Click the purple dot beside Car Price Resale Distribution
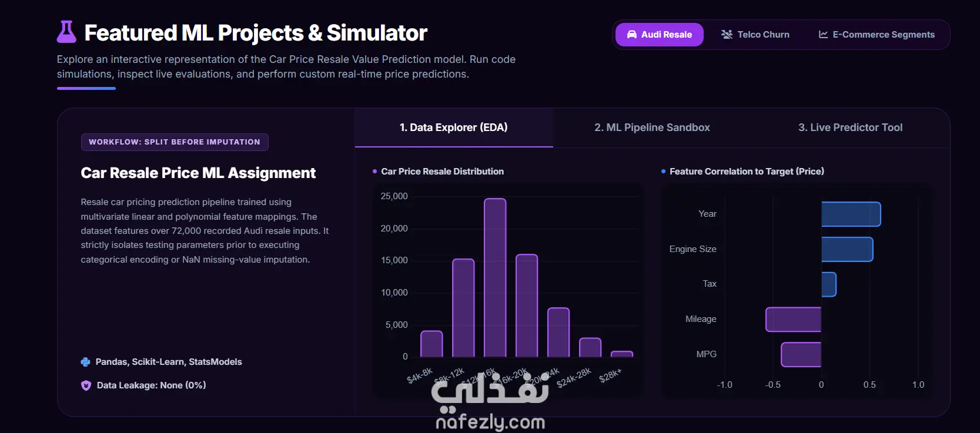The height and width of the screenshot is (433, 980). point(375,172)
